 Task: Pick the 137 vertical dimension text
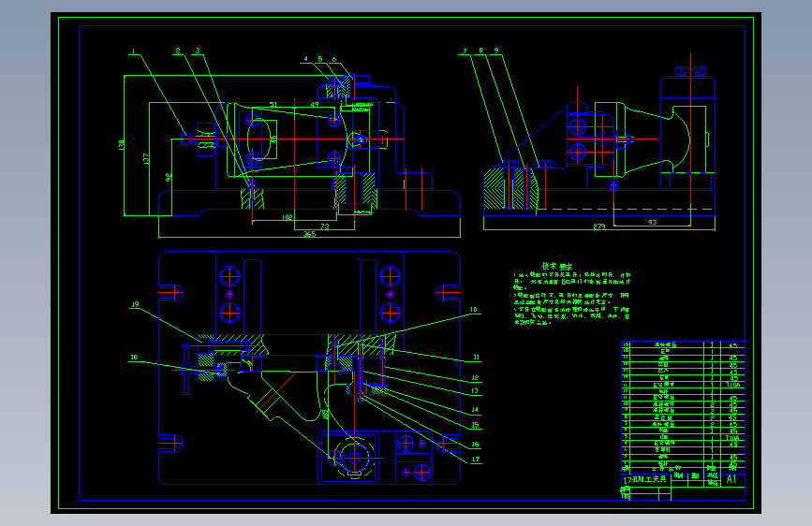pos(146,159)
